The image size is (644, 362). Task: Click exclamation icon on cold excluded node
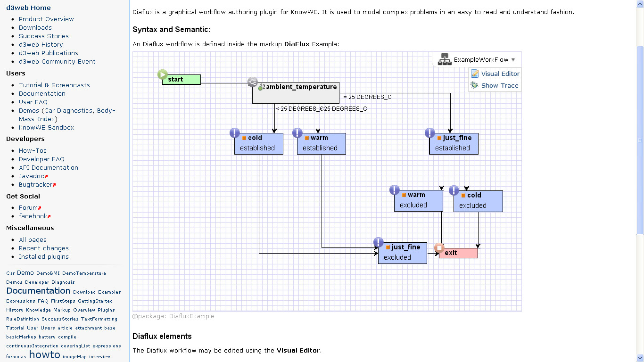coord(454,190)
